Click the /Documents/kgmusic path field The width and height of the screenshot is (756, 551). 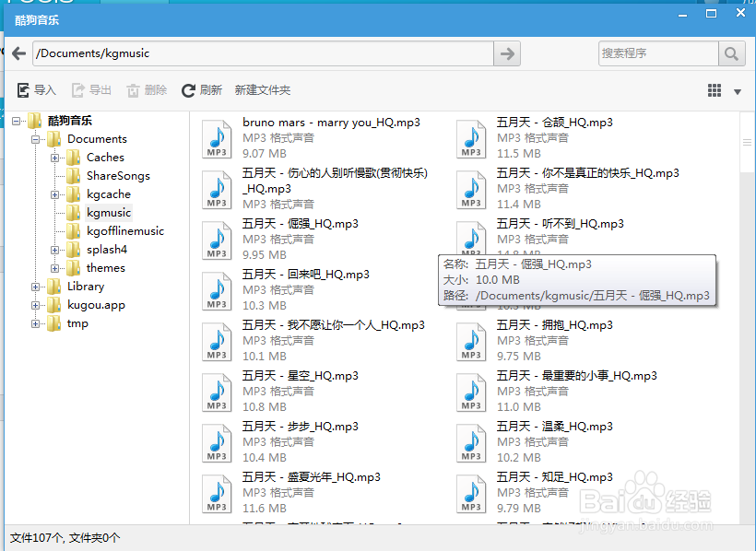[264, 53]
